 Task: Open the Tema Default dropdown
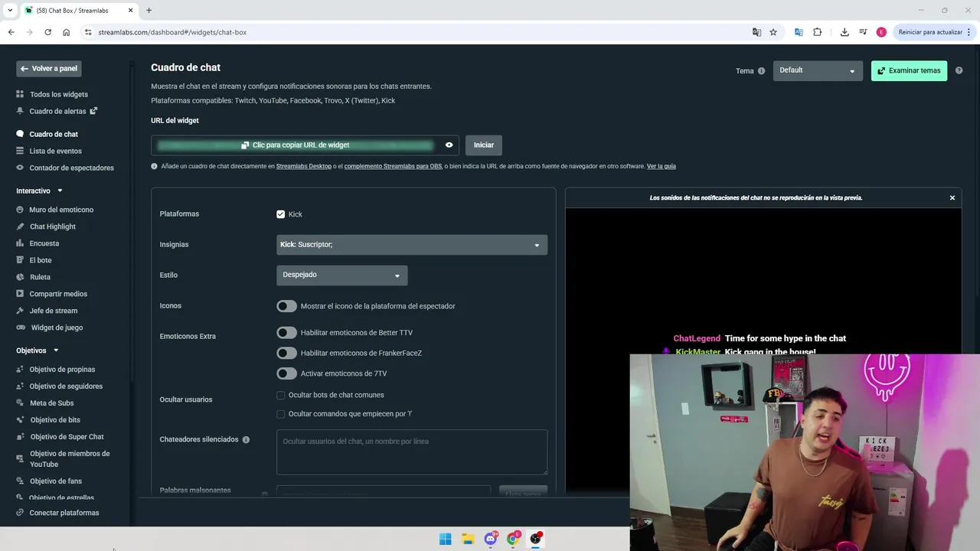point(818,70)
